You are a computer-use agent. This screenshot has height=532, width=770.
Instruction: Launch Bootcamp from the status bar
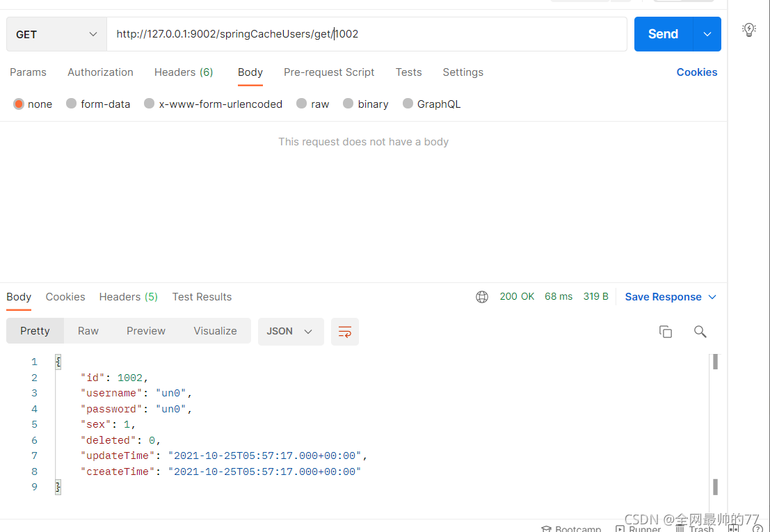tap(571, 527)
